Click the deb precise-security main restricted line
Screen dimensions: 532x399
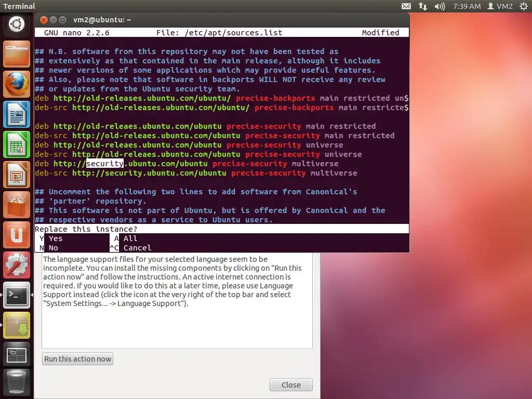point(205,126)
